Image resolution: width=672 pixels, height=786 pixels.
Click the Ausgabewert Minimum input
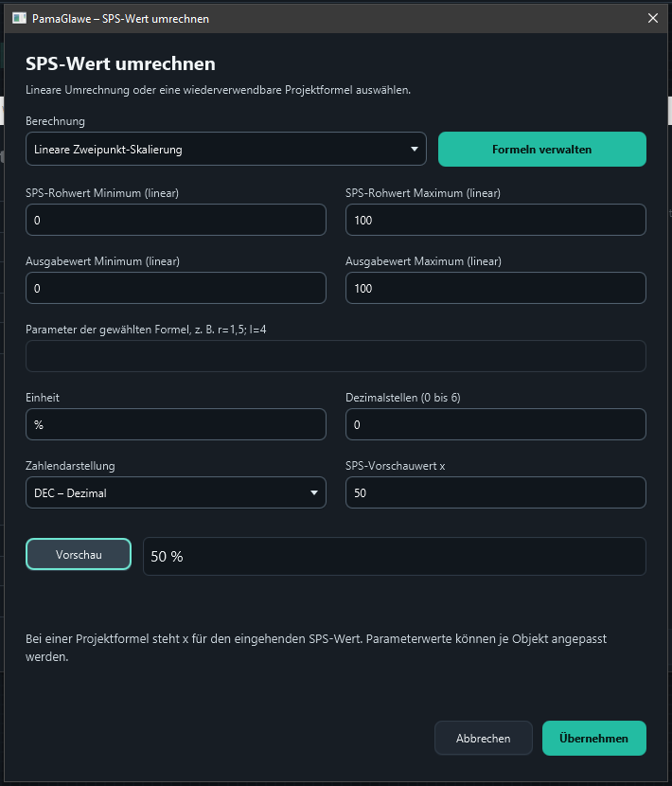pyautogui.click(x=176, y=288)
